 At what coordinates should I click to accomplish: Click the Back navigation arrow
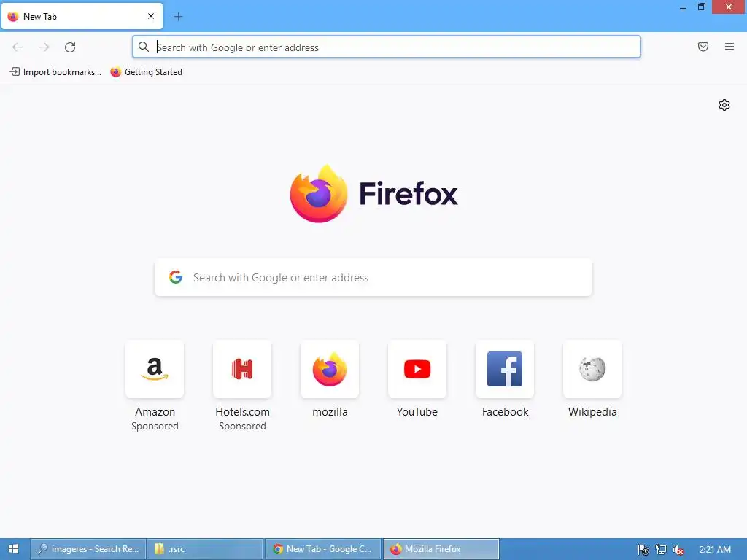18,47
